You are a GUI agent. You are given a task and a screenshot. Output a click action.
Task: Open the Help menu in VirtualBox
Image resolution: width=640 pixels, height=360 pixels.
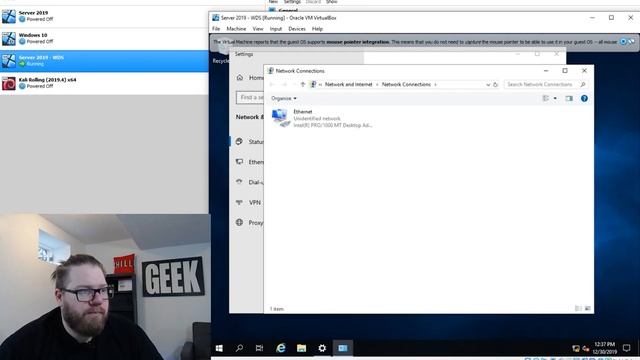click(x=317, y=29)
